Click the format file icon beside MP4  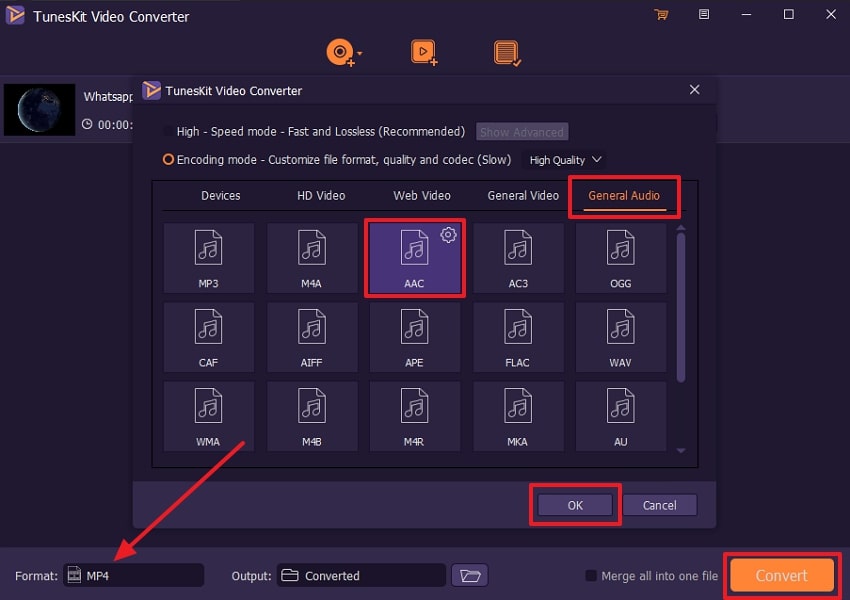(74, 575)
